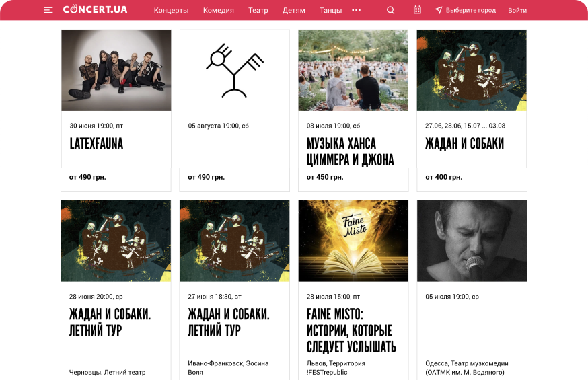Open the FAINE MISTO: ИСТОРИИ event title
This screenshot has height=380, width=588.
pos(351,330)
